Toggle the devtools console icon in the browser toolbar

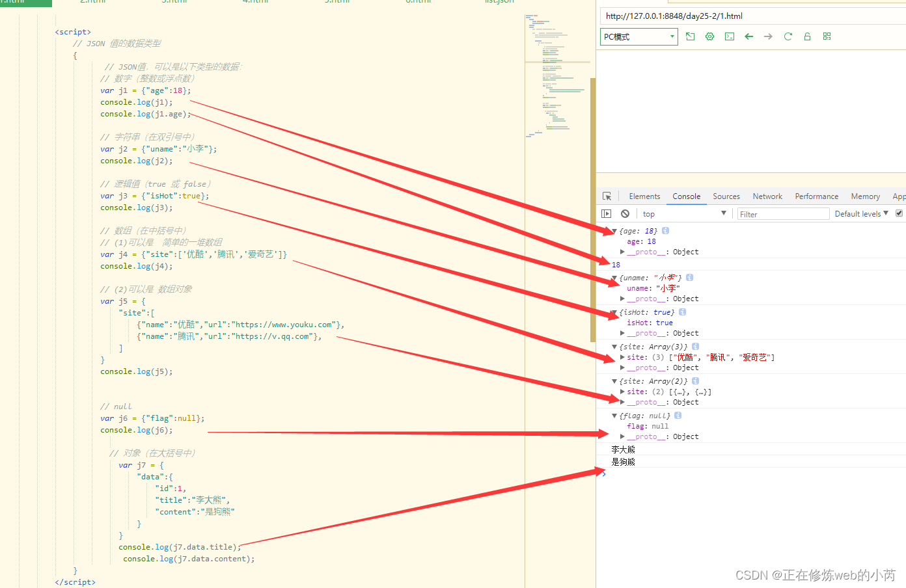[730, 36]
